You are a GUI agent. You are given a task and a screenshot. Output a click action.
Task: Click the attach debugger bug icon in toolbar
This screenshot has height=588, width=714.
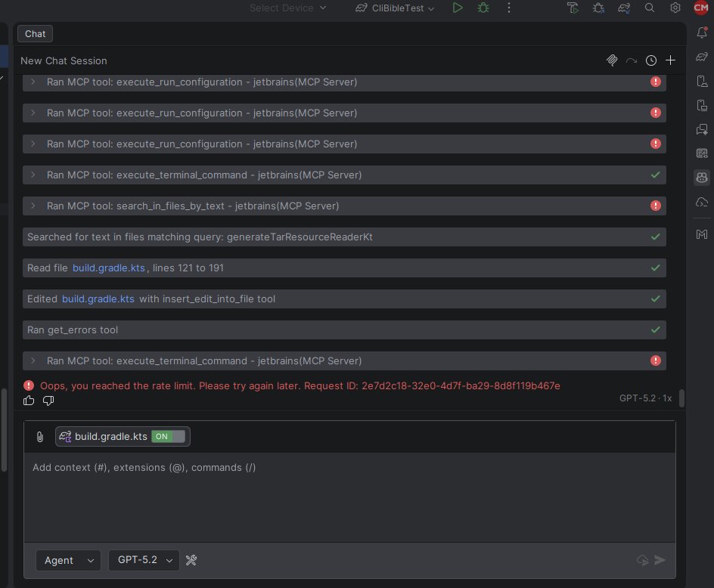(x=598, y=8)
